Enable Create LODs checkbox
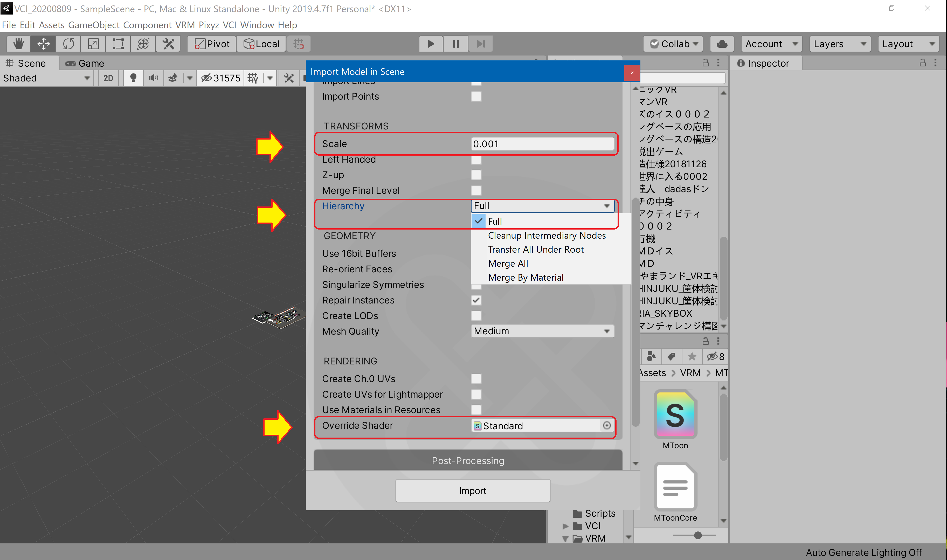 point(476,315)
